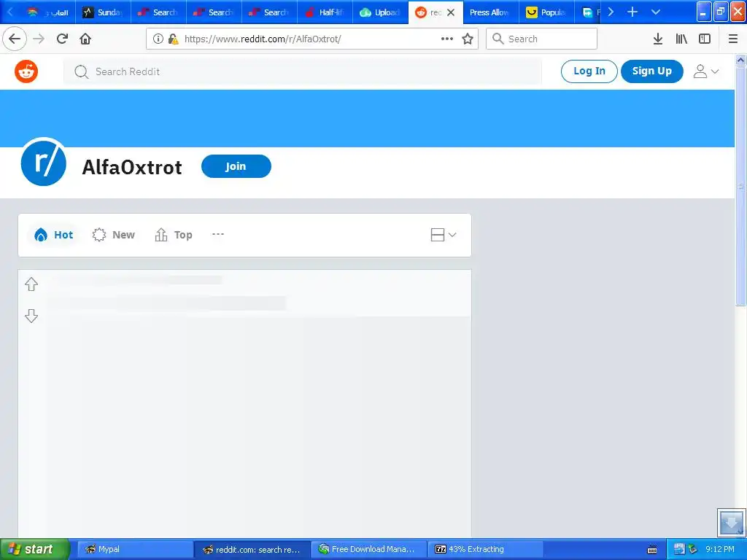
Task: Click the padlock warning icon in address bar
Action: [x=174, y=39]
